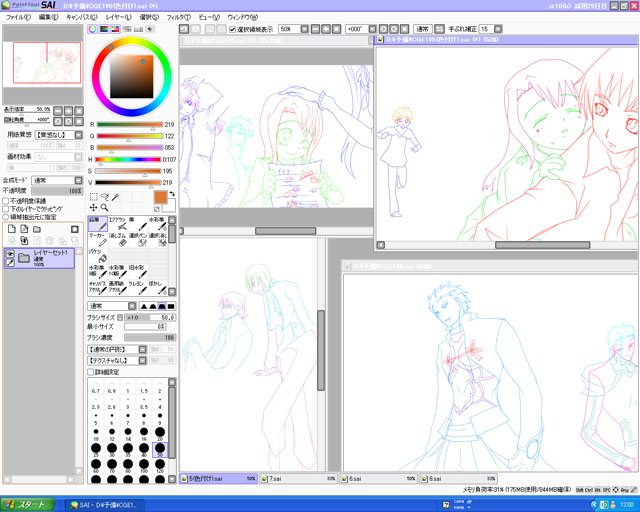Open the フィルタ menu
640x512 pixels.
click(x=178, y=17)
